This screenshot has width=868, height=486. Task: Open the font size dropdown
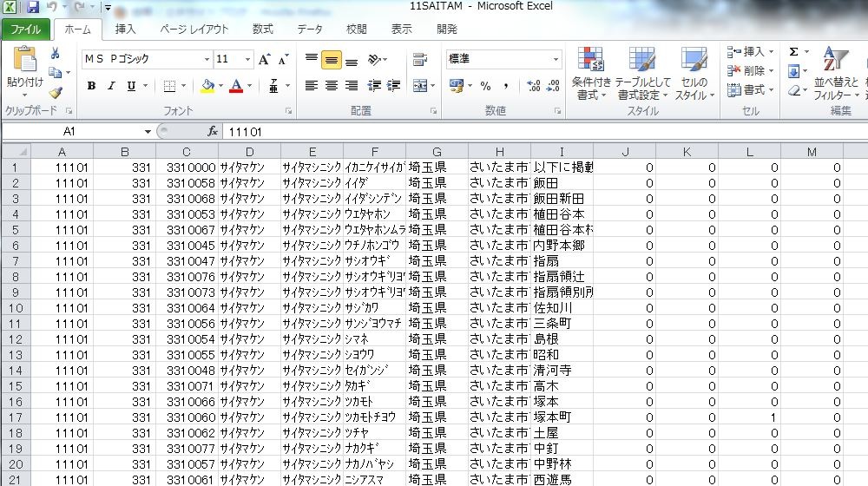coord(247,59)
